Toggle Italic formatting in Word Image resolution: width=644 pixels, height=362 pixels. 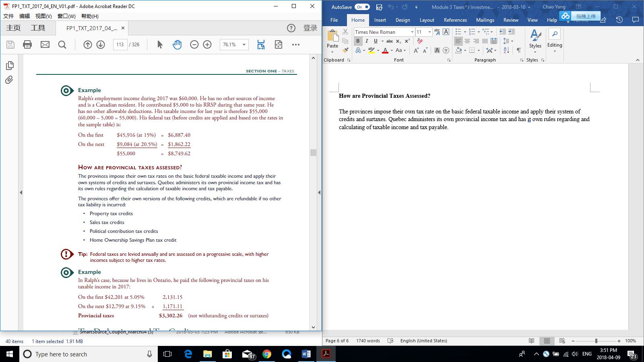point(367,41)
